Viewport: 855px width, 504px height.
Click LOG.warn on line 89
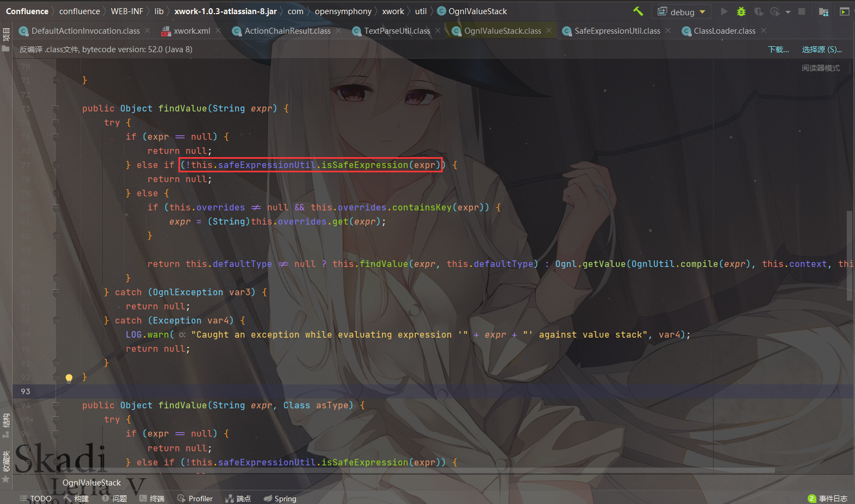(x=147, y=335)
